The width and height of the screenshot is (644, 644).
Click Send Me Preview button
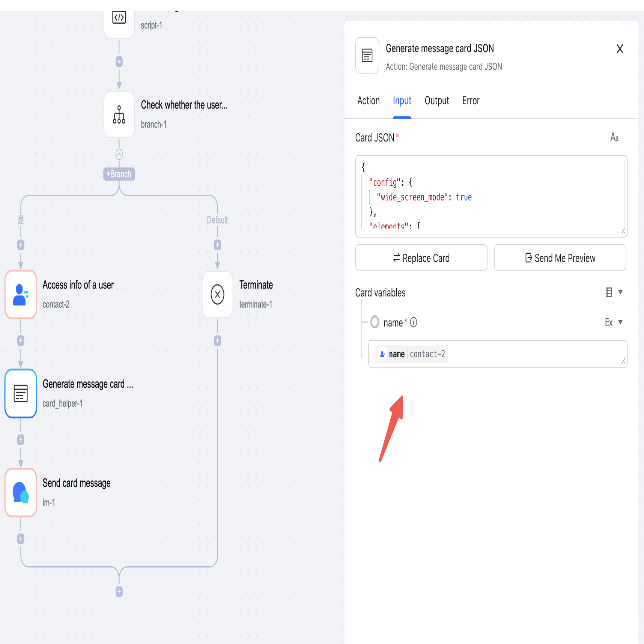tap(560, 258)
